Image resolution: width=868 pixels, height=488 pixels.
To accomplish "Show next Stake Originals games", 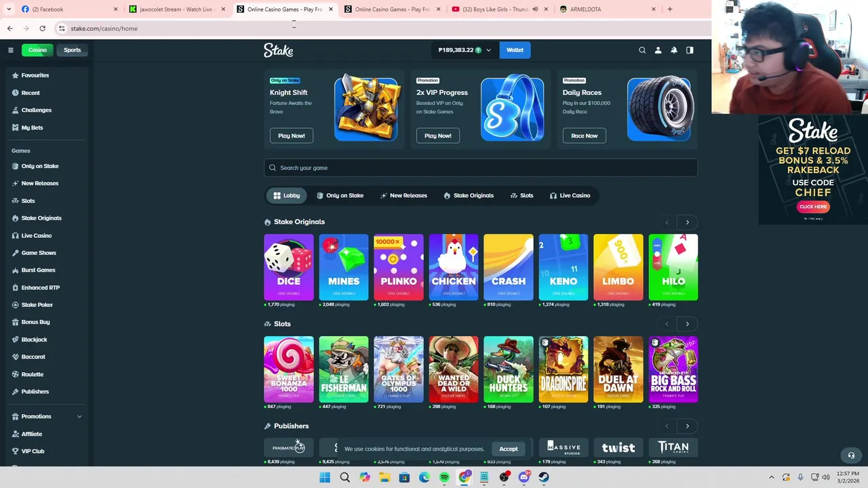I will pyautogui.click(x=687, y=222).
